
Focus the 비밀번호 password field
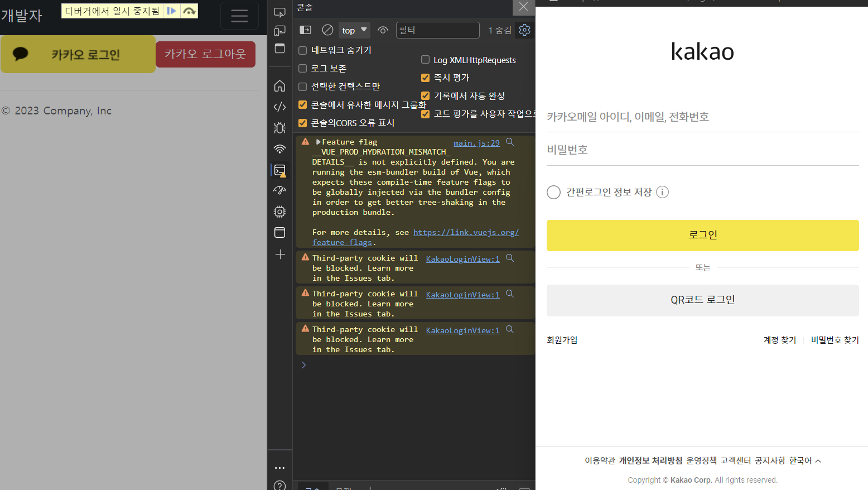702,150
